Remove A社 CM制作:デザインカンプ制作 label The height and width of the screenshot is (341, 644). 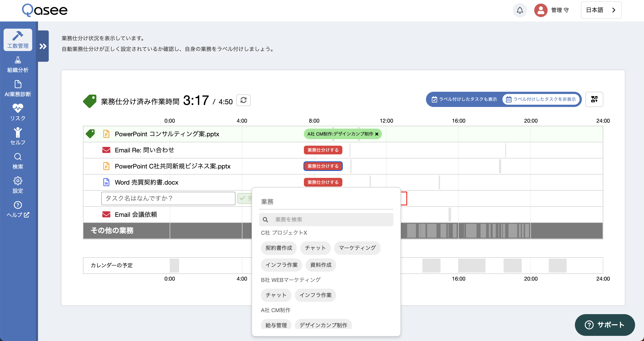pos(377,134)
